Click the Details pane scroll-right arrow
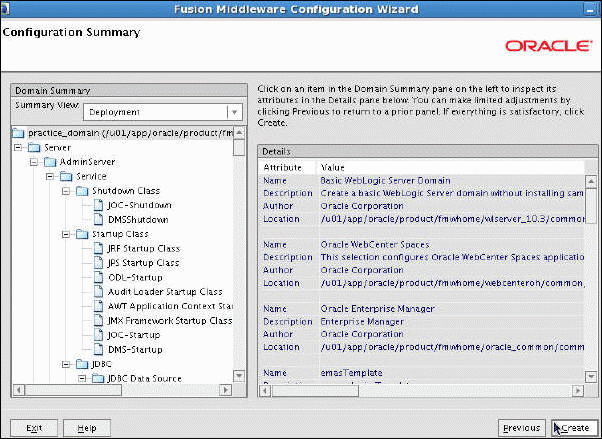This screenshot has height=439, width=602. (x=577, y=391)
